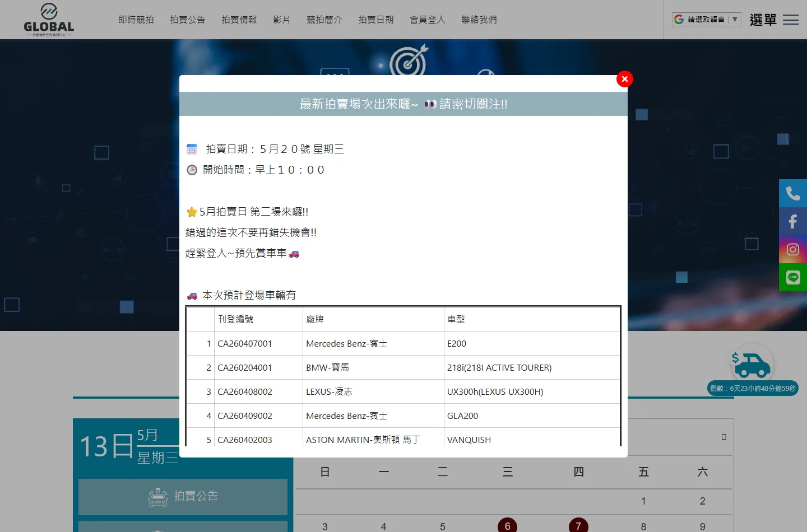Select calendar date 7

click(578, 526)
